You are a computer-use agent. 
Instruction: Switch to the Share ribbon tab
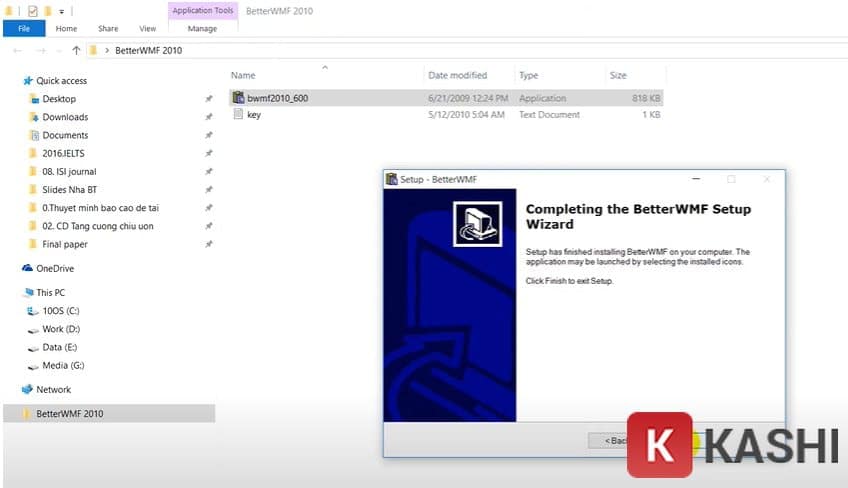pos(108,29)
